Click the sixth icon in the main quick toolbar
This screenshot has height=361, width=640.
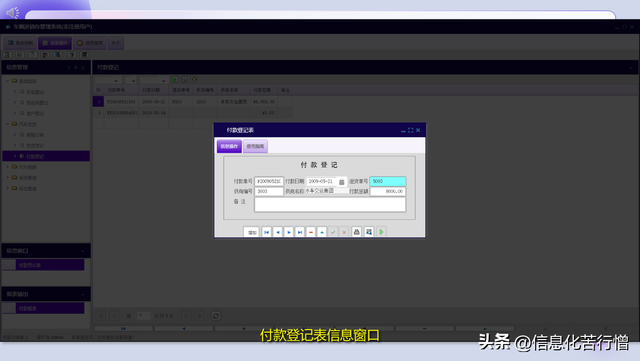[71, 55]
